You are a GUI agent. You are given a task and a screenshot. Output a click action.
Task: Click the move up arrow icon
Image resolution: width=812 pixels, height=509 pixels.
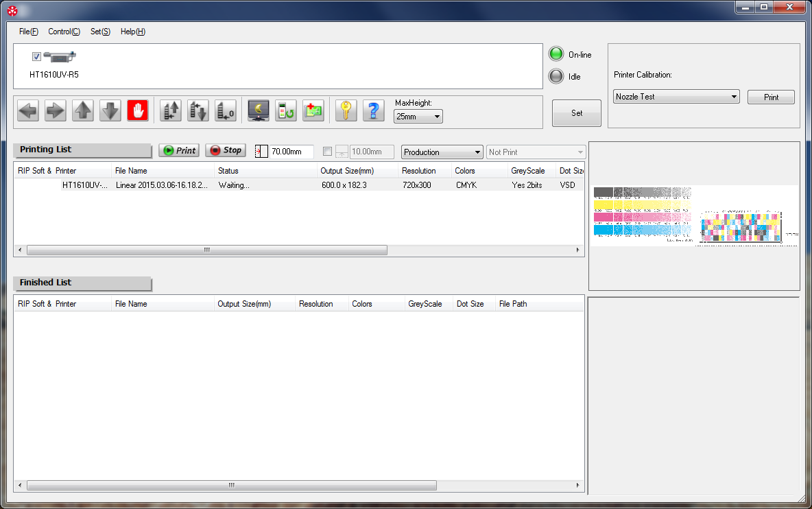click(83, 110)
